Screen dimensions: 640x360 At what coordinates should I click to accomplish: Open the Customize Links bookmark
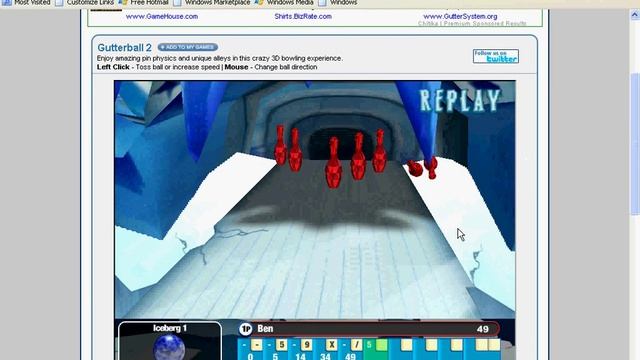point(85,2)
